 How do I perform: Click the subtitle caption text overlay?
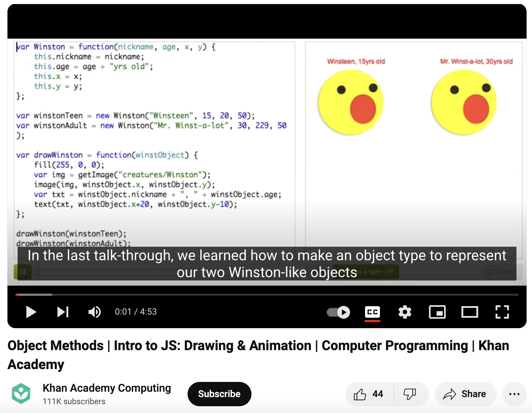pos(267,264)
